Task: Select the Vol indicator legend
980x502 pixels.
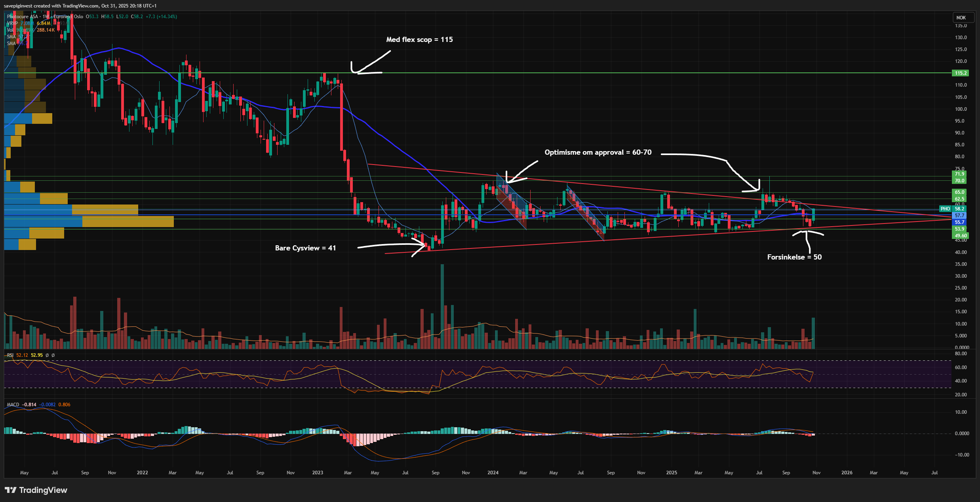Action: [10, 30]
